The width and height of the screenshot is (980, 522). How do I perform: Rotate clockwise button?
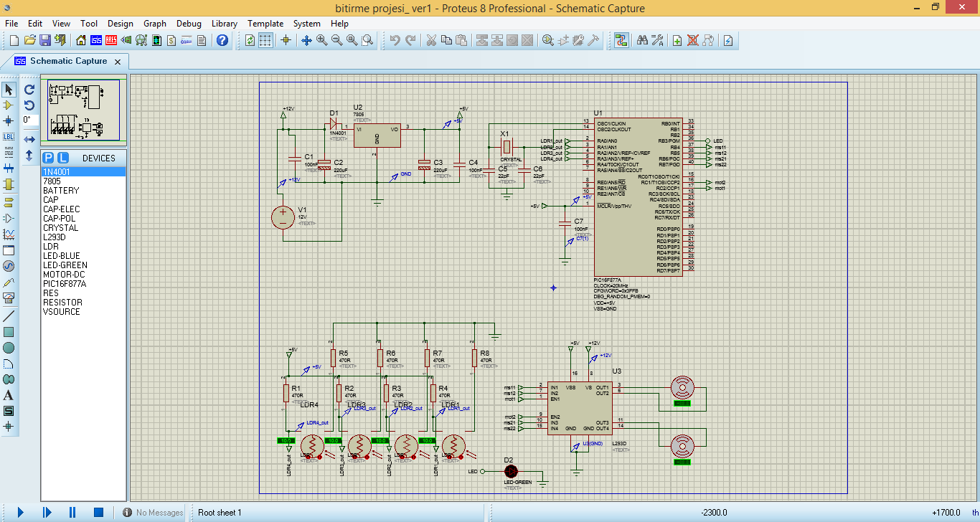coord(29,90)
